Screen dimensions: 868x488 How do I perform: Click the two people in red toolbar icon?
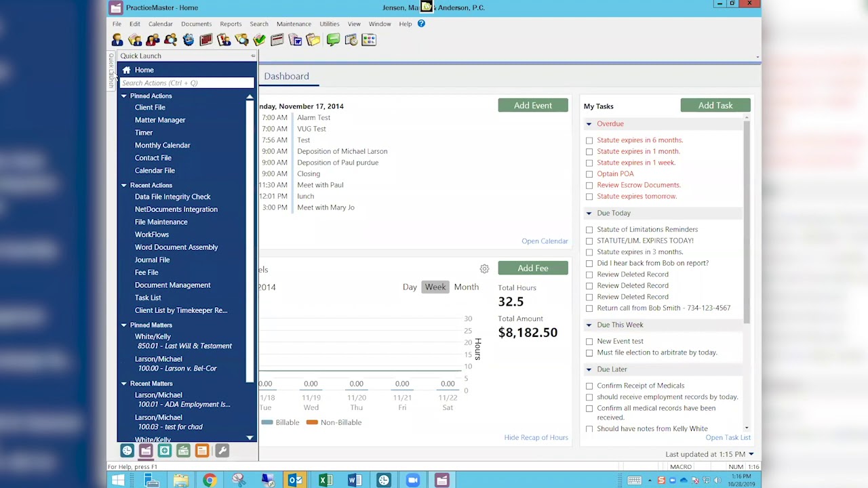(153, 40)
